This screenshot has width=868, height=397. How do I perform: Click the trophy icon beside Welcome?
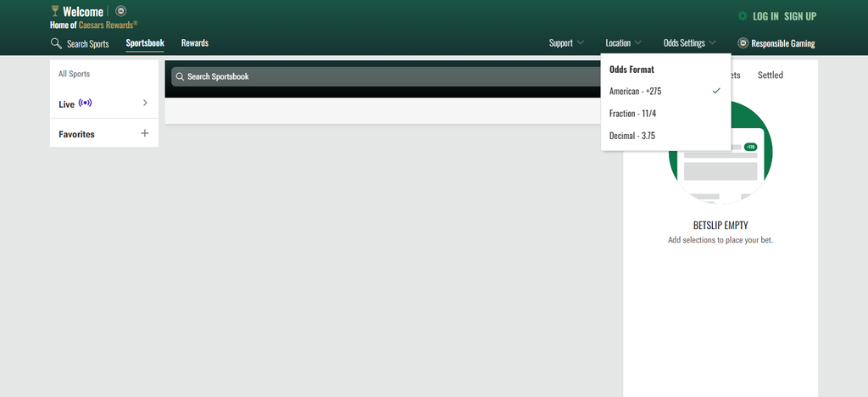[x=55, y=11]
